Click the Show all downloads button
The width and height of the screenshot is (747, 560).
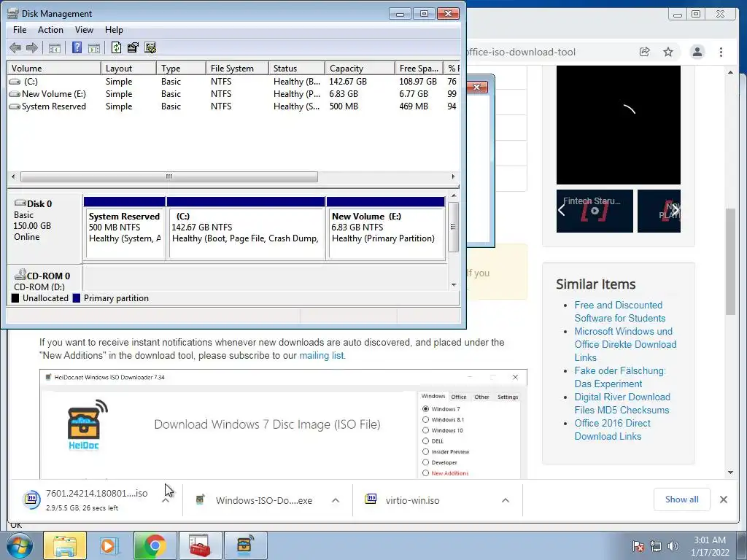(682, 499)
